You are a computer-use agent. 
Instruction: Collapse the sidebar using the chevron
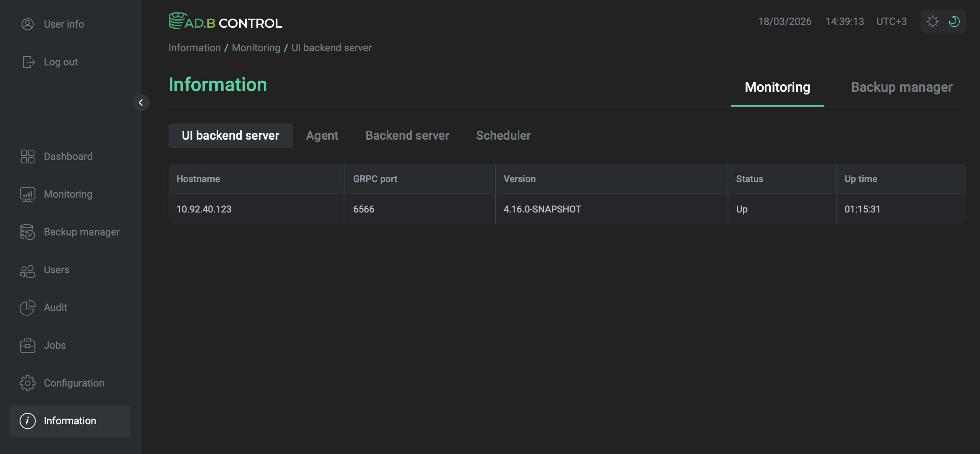click(141, 102)
